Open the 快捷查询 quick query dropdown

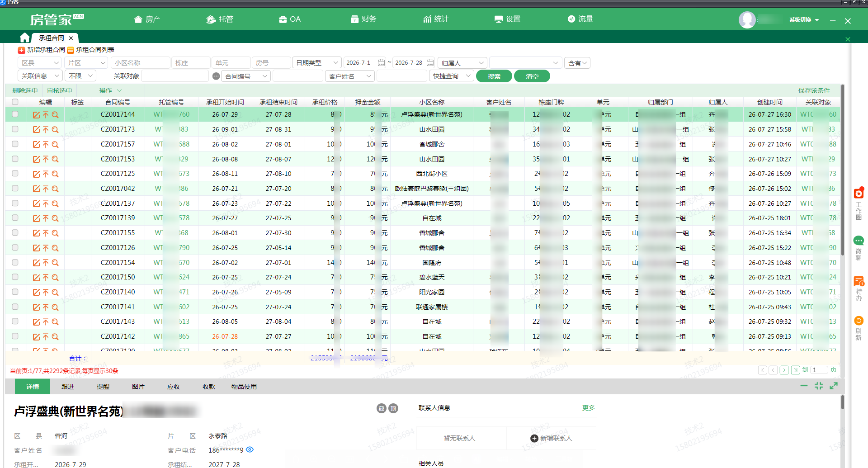coord(452,76)
